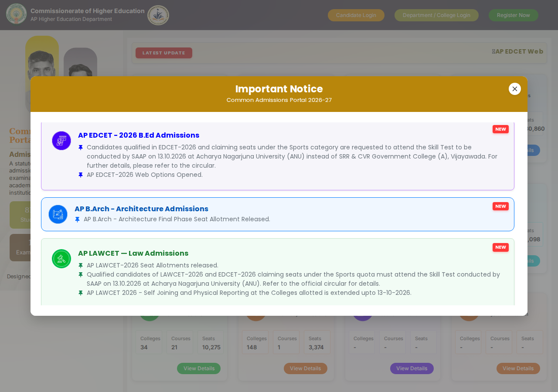Viewport: 558px width, 392px height.
Task: Open the Department / College Login page
Action: (436, 15)
